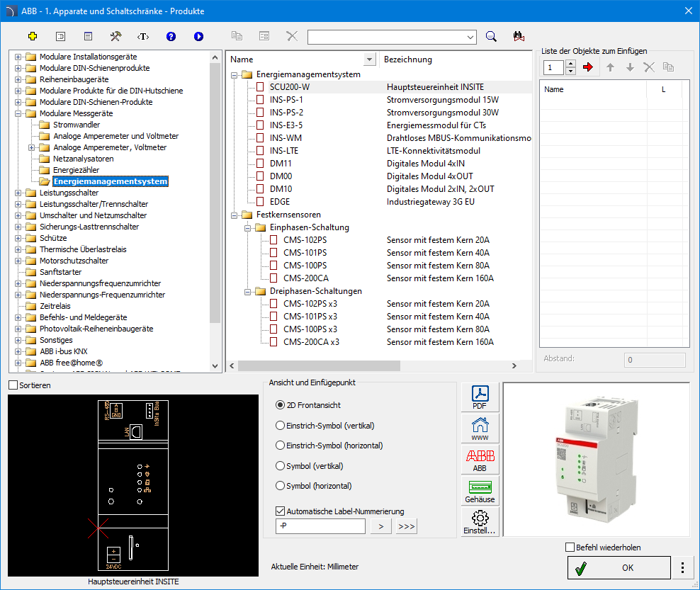Select the CMS-200CA x3 product row
The image size is (700, 590).
click(x=380, y=342)
